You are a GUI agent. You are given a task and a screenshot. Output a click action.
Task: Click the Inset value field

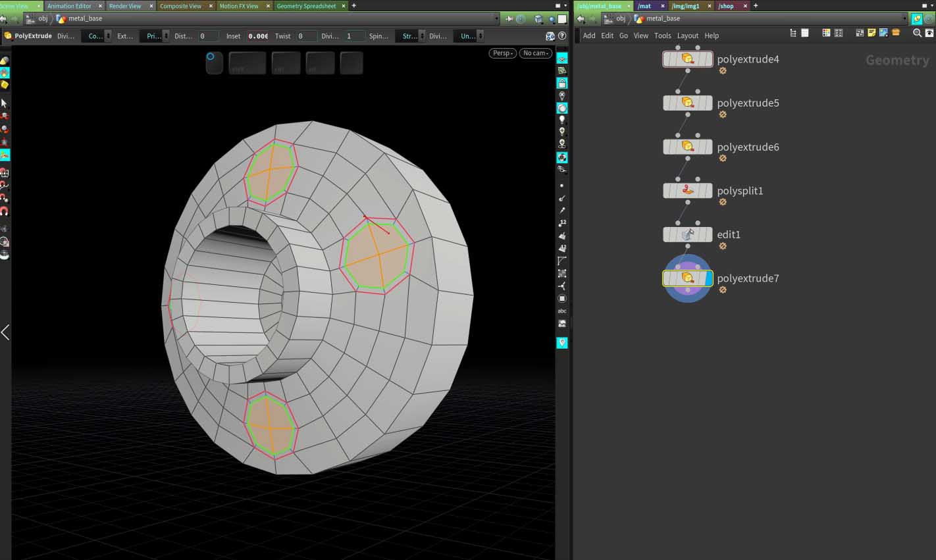point(258,36)
